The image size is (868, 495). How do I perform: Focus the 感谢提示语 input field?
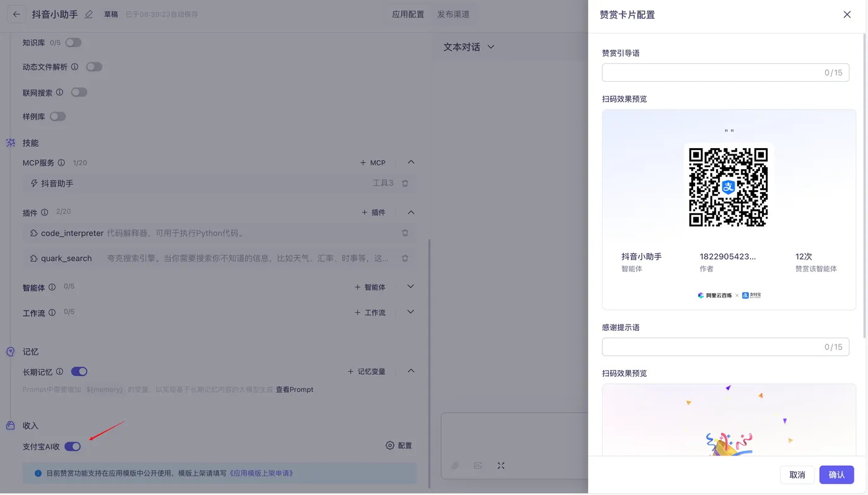(x=725, y=347)
